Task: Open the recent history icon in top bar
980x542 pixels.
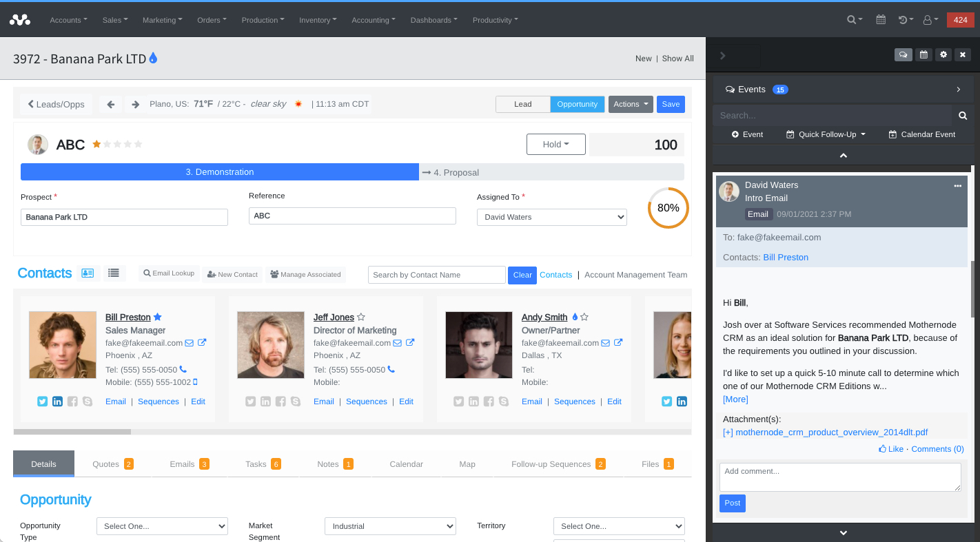Action: click(906, 20)
